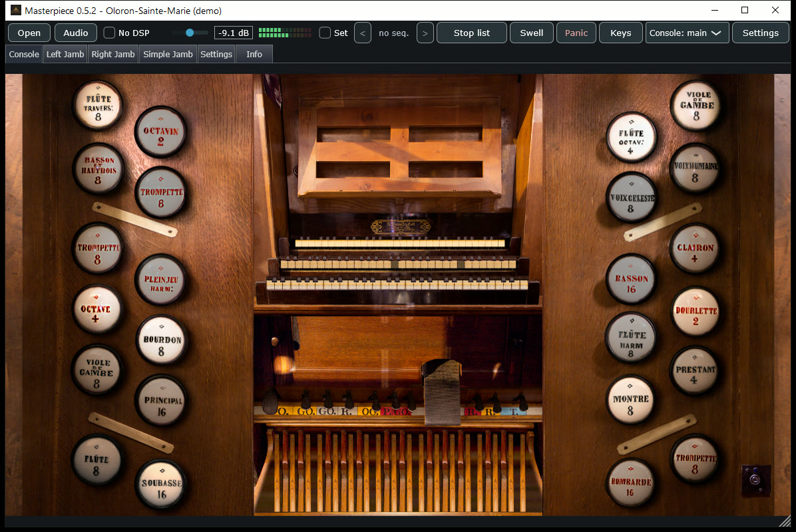This screenshot has width=796, height=532.
Task: Click the Panic button
Action: click(576, 33)
